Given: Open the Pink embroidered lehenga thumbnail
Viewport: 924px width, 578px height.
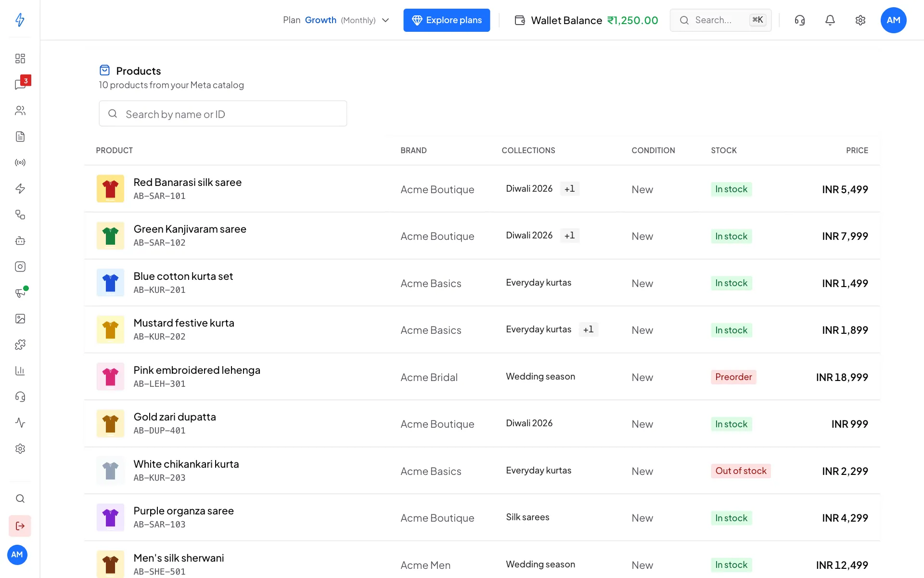Looking at the screenshot, I should point(110,377).
